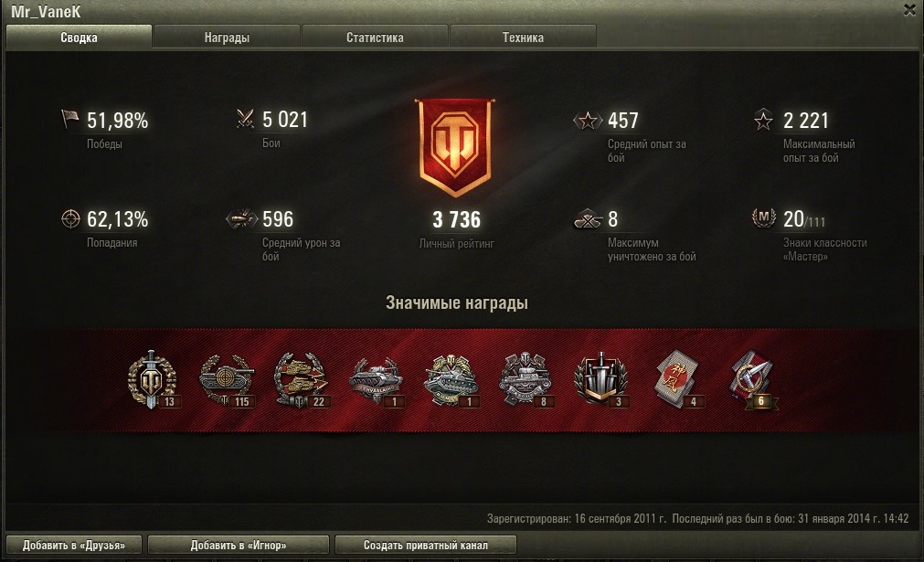Screen dimensions: 924x562
Task: Select the twin tanks medal with 22
Action: click(301, 380)
